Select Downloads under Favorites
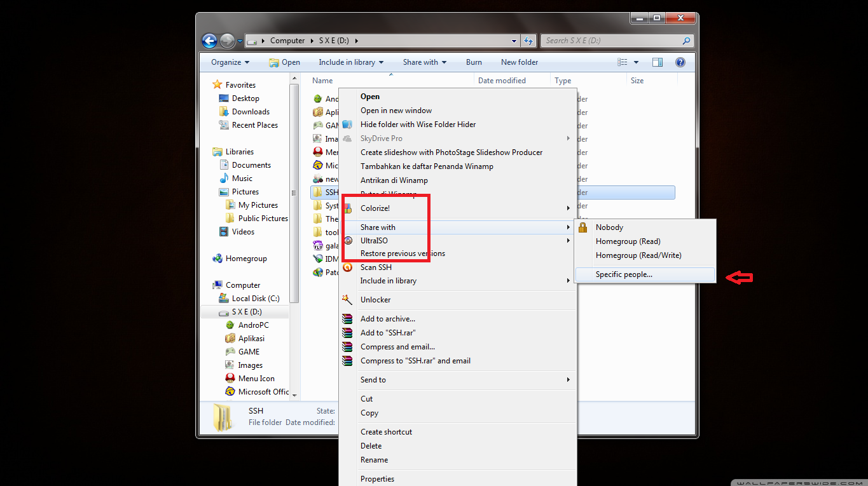This screenshot has width=868, height=486. click(251, 112)
